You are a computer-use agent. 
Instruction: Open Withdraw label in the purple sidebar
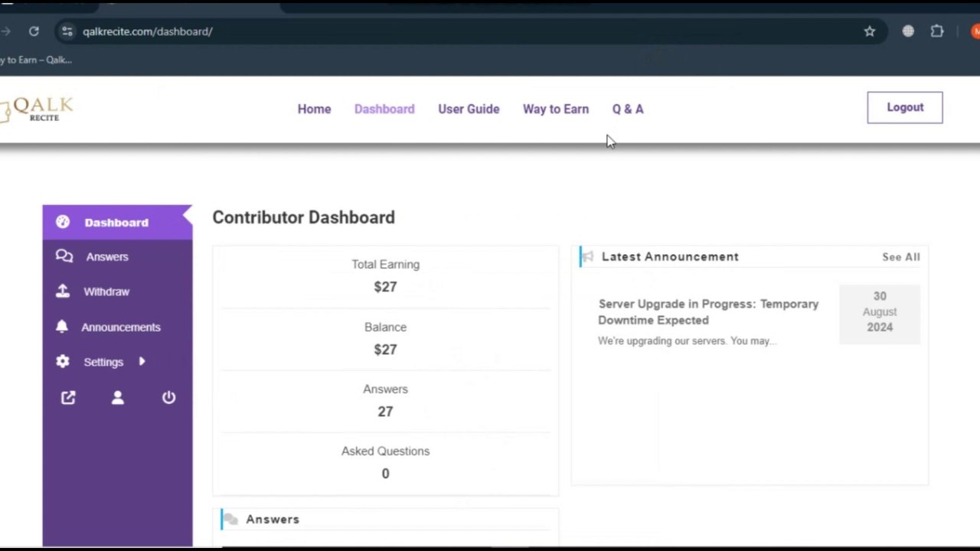pos(106,292)
